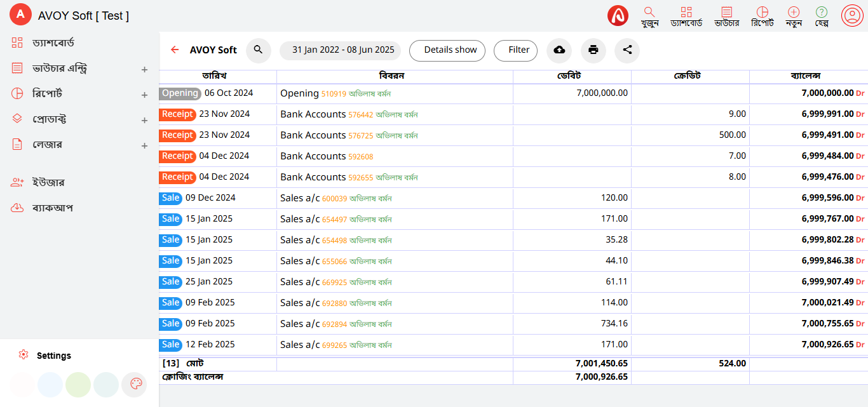Screen dimensions: 868x407
Task: Open the হেল্প question mark icon
Action: pyautogui.click(x=822, y=16)
